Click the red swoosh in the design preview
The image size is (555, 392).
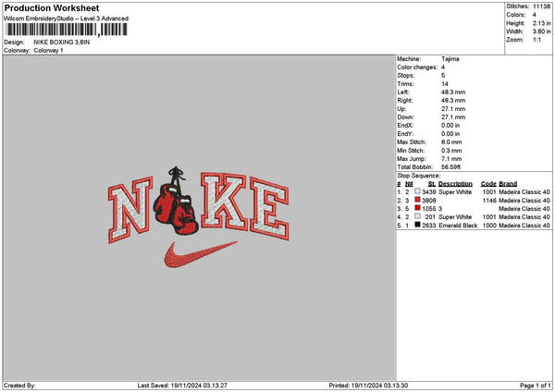(201, 255)
